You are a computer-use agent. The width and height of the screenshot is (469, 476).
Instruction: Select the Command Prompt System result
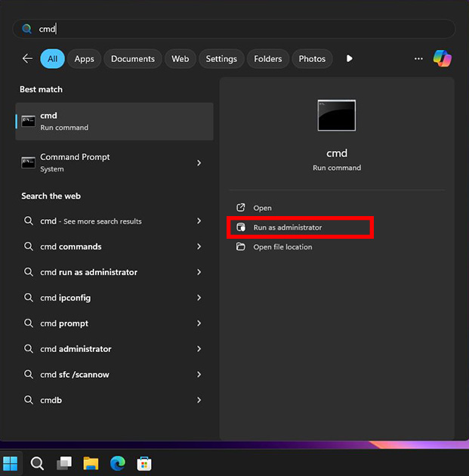[x=114, y=163]
